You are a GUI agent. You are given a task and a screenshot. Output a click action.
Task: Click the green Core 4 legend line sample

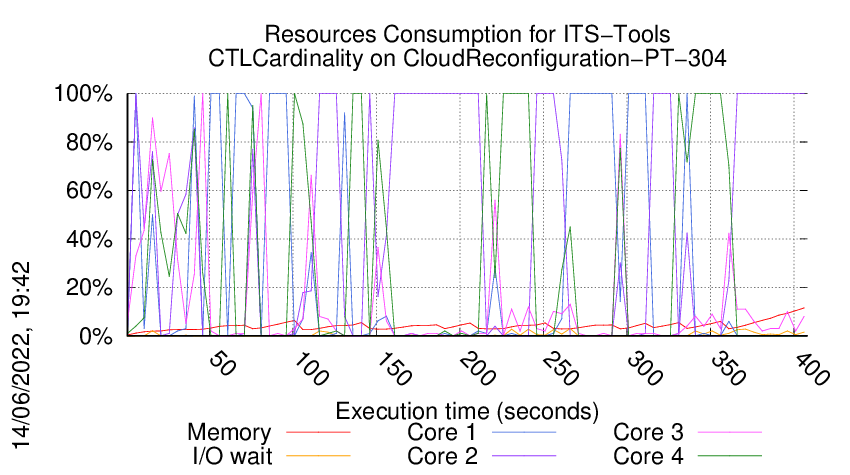point(730,456)
